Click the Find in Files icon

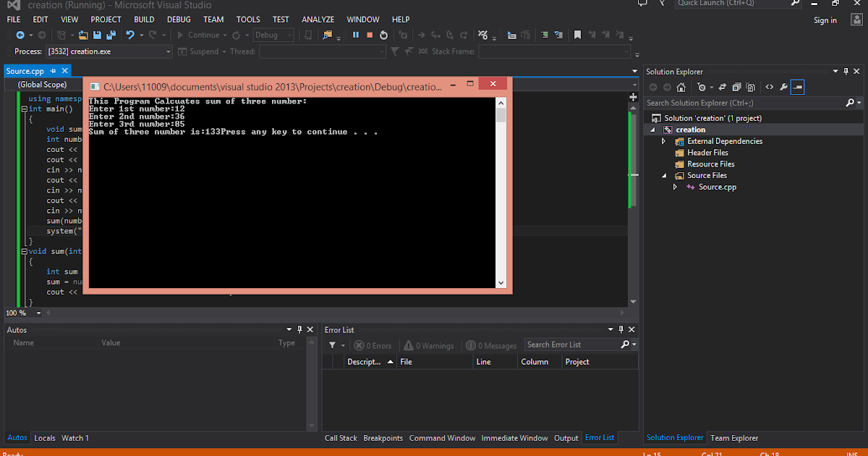click(x=328, y=35)
